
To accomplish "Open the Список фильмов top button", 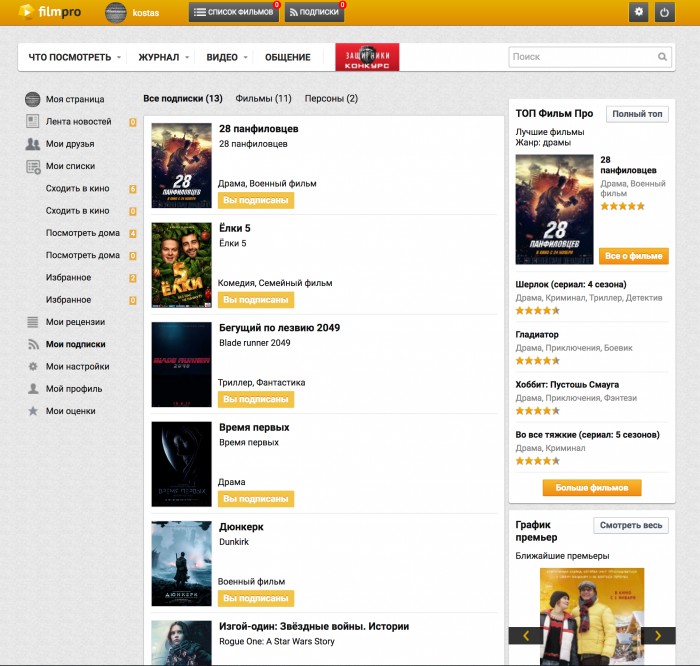I will (x=234, y=12).
